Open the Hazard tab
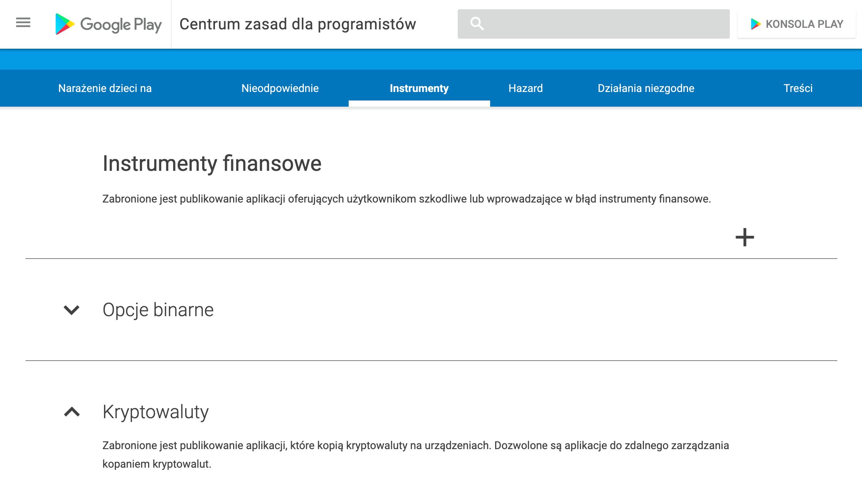The image size is (862, 504). (x=525, y=88)
